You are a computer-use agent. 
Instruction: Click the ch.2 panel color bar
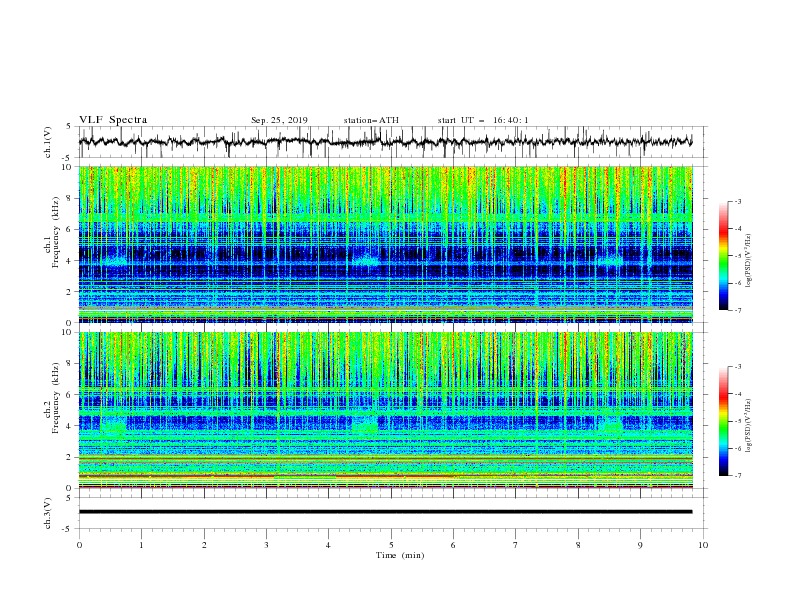[723, 421]
